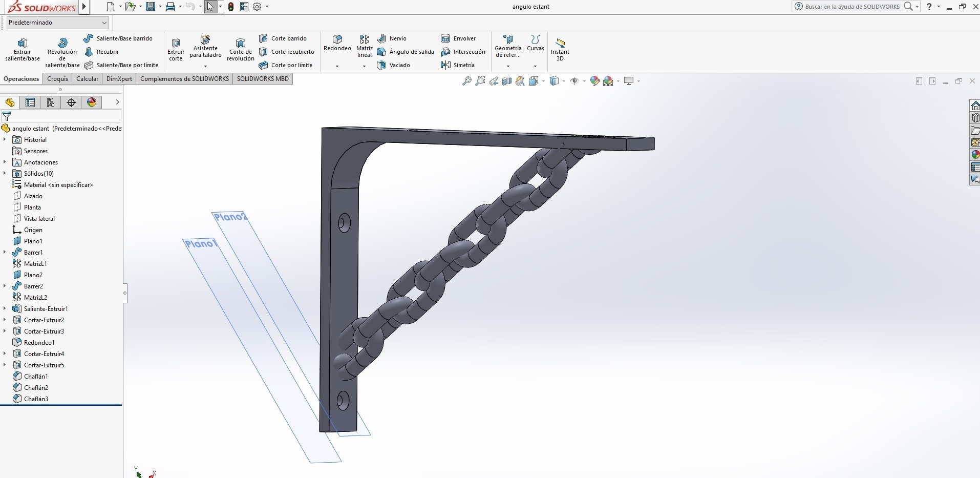Expand the Sólidos(10) folder

pos(5,174)
